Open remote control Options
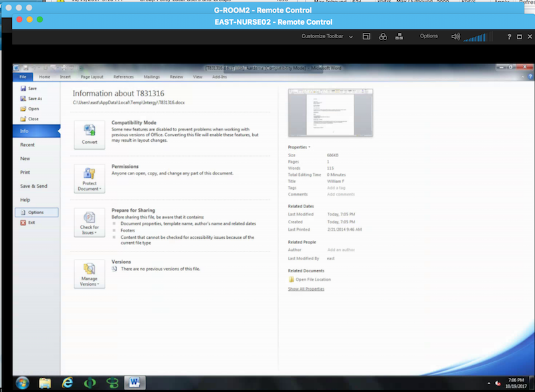The image size is (535, 392). pyautogui.click(x=429, y=36)
